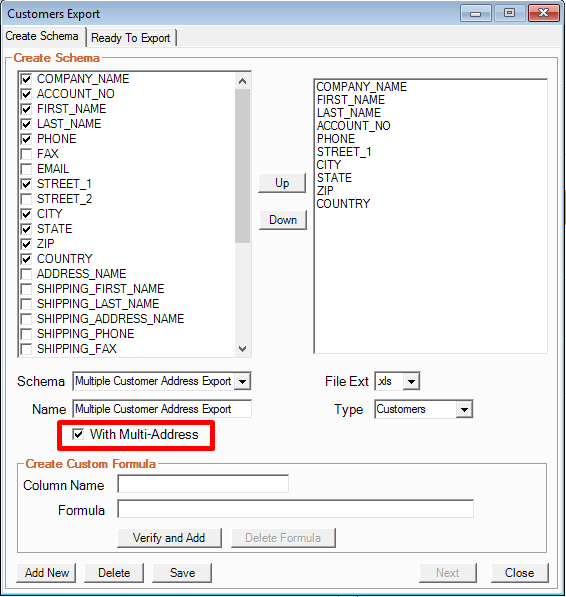Select STREET_1 in the right column list

[344, 152]
